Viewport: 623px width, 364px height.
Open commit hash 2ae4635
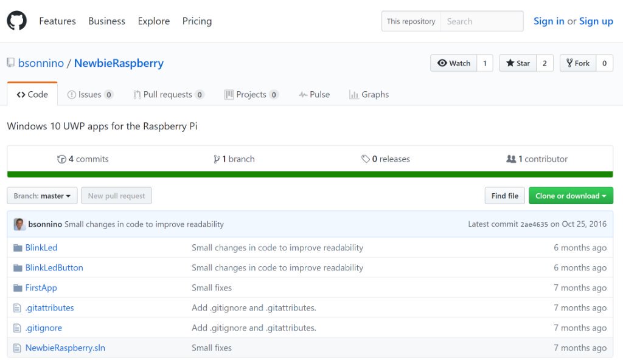[534, 224]
